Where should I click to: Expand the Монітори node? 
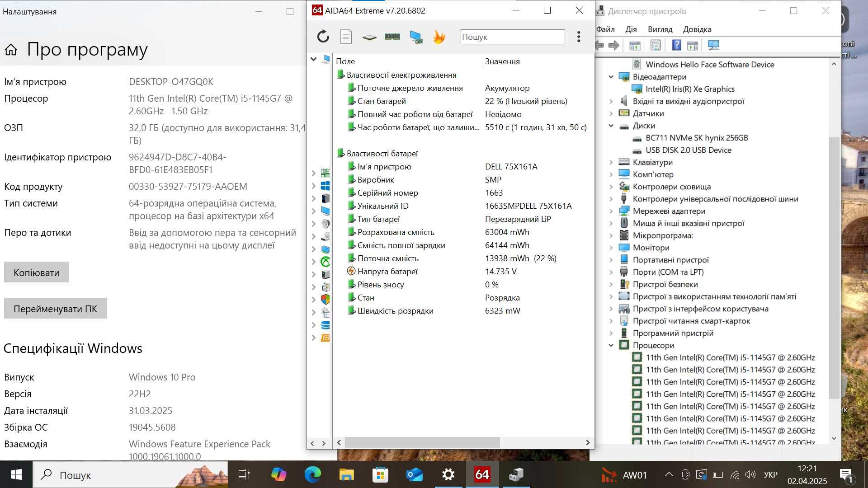pyautogui.click(x=611, y=248)
